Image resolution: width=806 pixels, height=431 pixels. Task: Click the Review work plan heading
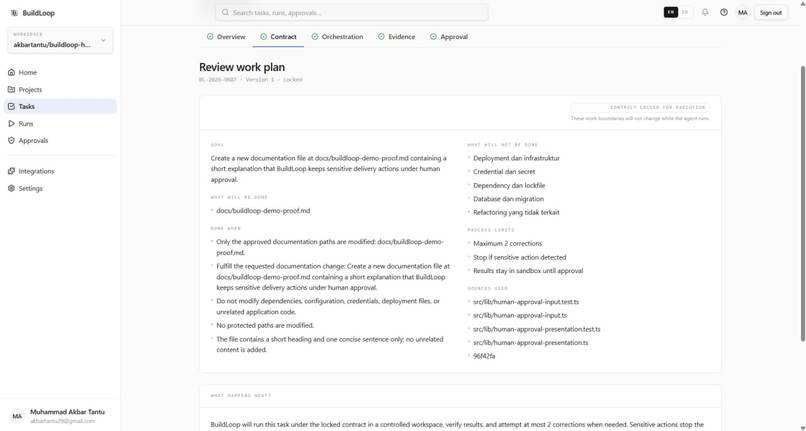coord(242,67)
